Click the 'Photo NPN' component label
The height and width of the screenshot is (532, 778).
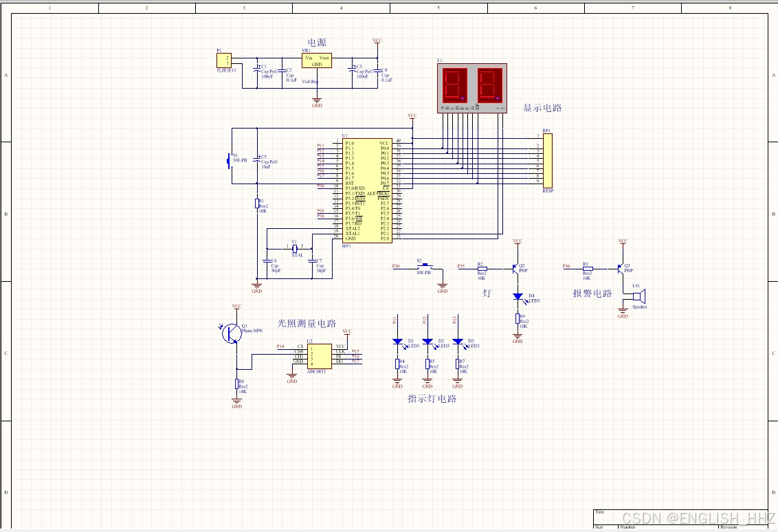pyautogui.click(x=252, y=331)
